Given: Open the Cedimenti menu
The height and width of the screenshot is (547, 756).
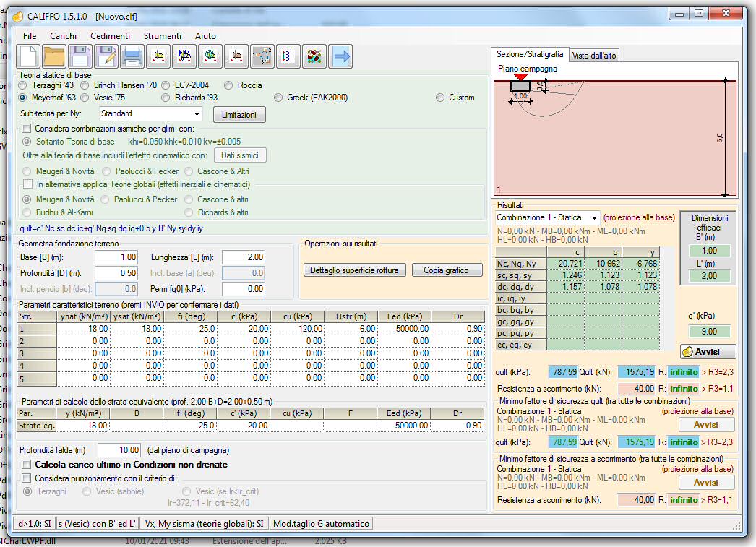Looking at the screenshot, I should pos(110,35).
